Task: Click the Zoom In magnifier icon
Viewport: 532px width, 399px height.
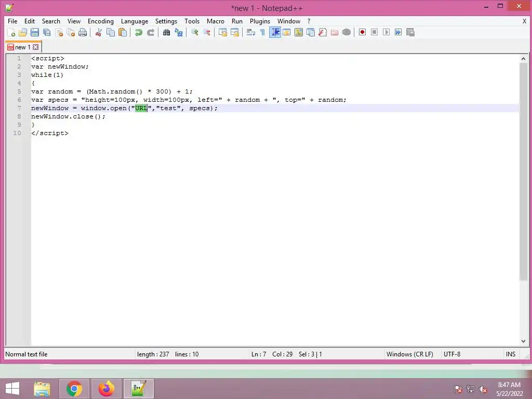Action: pos(195,32)
